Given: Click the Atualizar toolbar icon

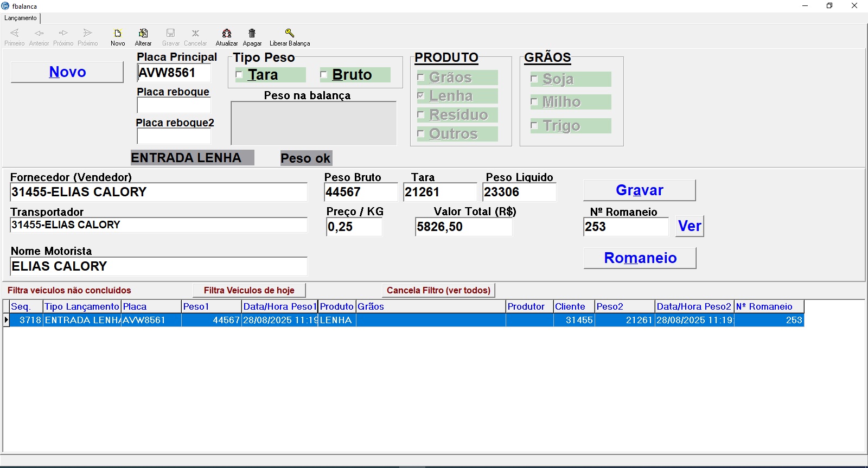Looking at the screenshot, I should 227,34.
